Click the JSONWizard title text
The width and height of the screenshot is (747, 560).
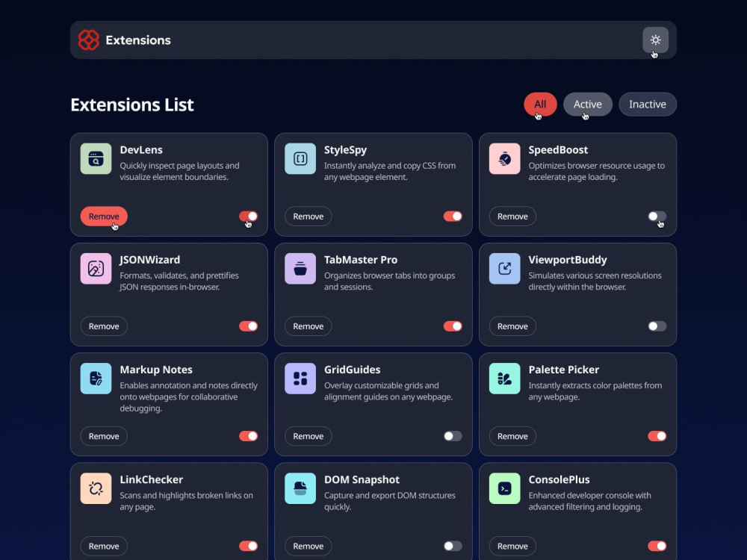coord(149,260)
